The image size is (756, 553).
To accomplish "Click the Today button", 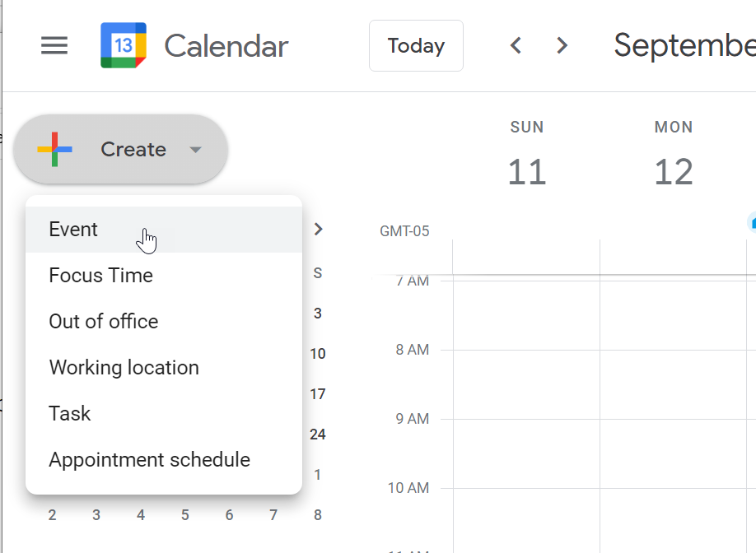I will point(416,46).
